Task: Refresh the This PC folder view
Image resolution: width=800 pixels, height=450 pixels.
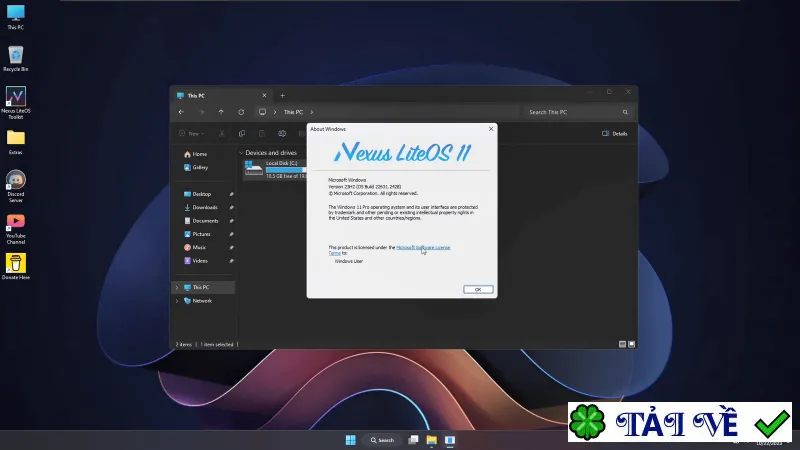Action: pyautogui.click(x=241, y=112)
